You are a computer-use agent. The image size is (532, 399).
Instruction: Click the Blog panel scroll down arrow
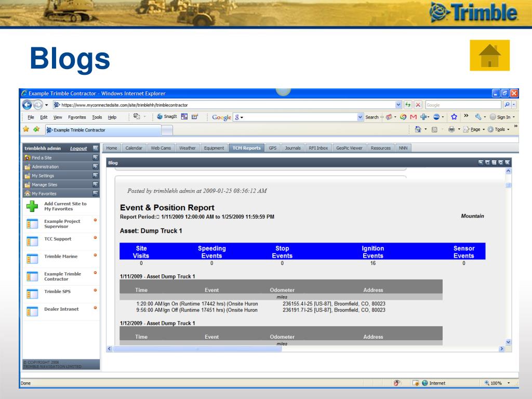tap(508, 342)
